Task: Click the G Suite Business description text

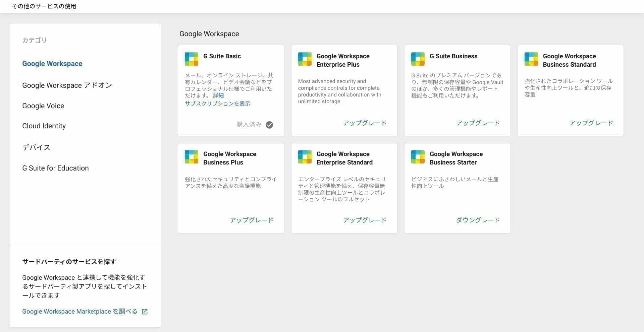Action: 458,85
